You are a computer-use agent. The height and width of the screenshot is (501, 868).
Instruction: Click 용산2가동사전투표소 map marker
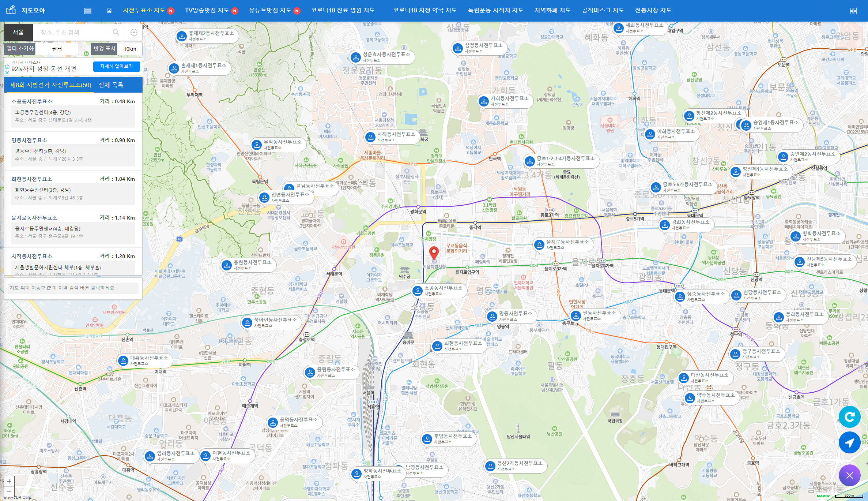516,466
